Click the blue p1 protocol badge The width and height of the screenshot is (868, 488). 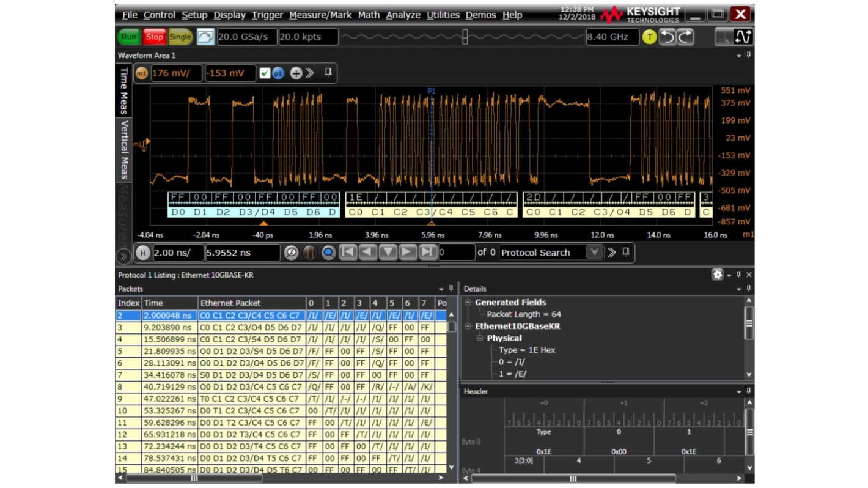(x=278, y=73)
